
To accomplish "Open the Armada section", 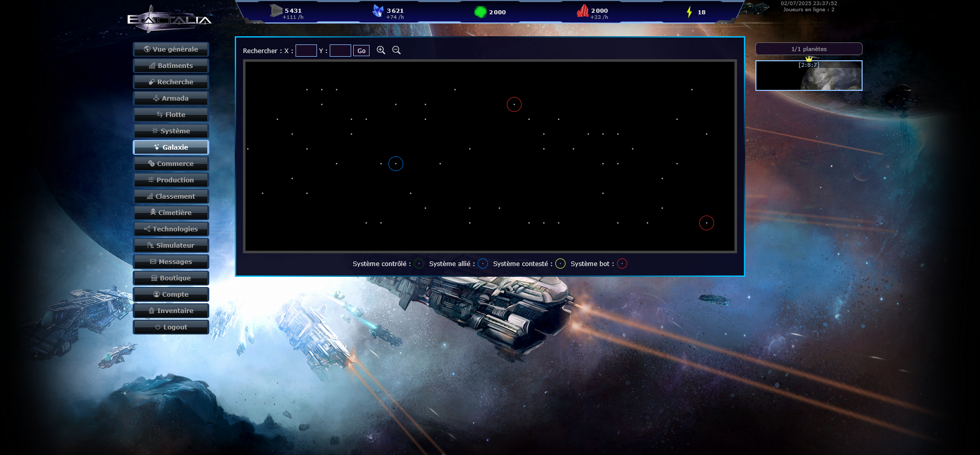I will coord(171,98).
